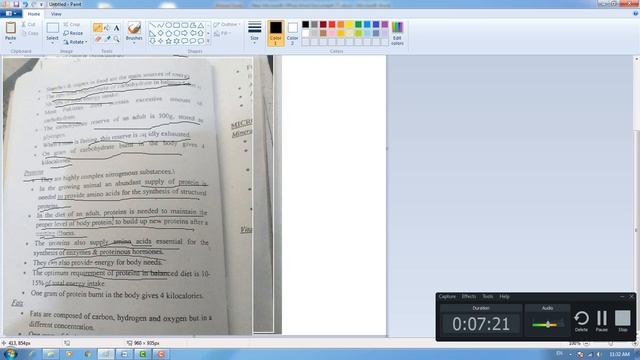Click the Resize button

tap(73, 33)
